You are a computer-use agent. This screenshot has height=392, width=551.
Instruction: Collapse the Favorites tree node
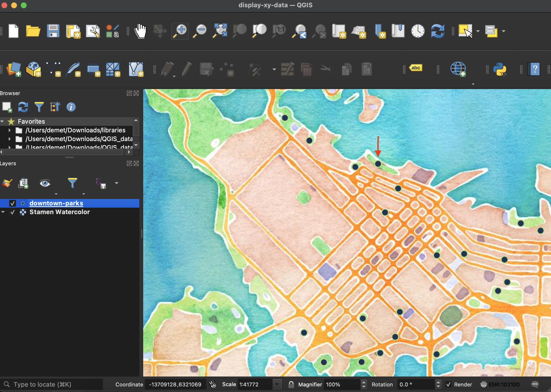2,121
